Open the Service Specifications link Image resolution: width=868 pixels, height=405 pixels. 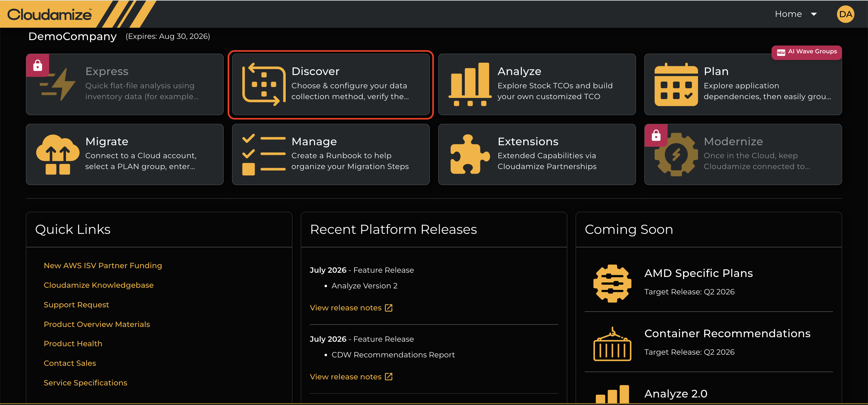86,383
